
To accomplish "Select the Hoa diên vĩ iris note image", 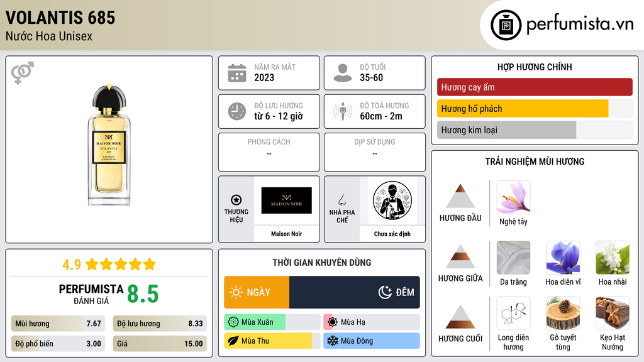I will point(563,258).
